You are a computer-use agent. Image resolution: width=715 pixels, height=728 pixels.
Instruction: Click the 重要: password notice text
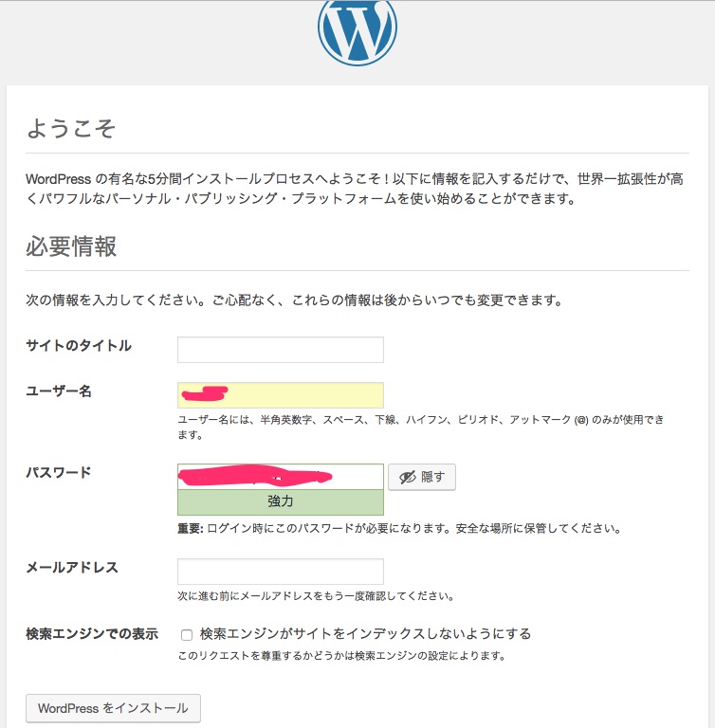coord(399,528)
